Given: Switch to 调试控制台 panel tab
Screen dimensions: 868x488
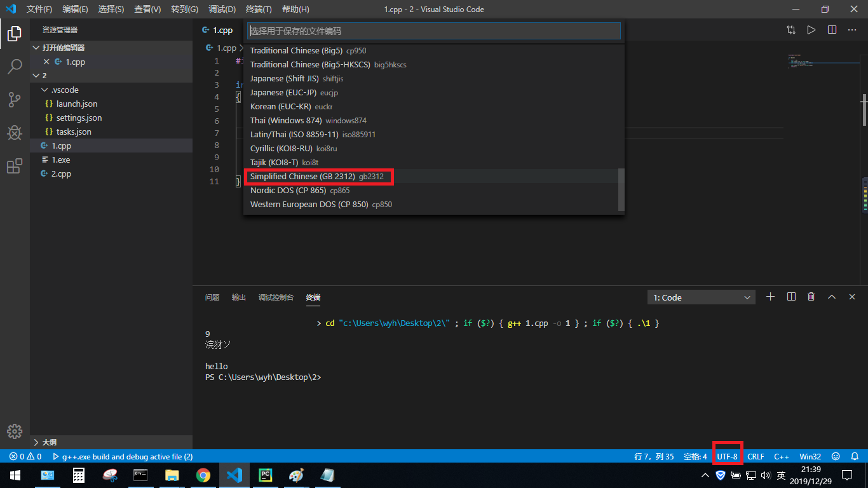Looking at the screenshot, I should (x=276, y=297).
